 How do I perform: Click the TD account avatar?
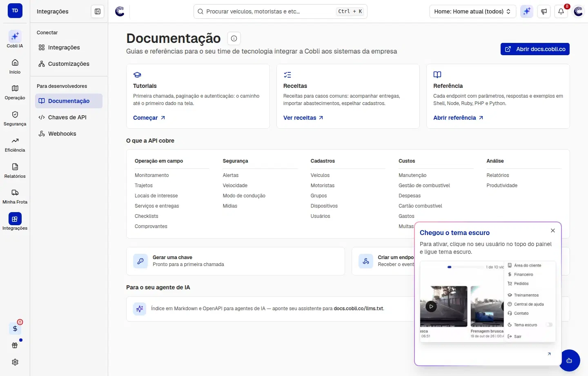pos(15,11)
